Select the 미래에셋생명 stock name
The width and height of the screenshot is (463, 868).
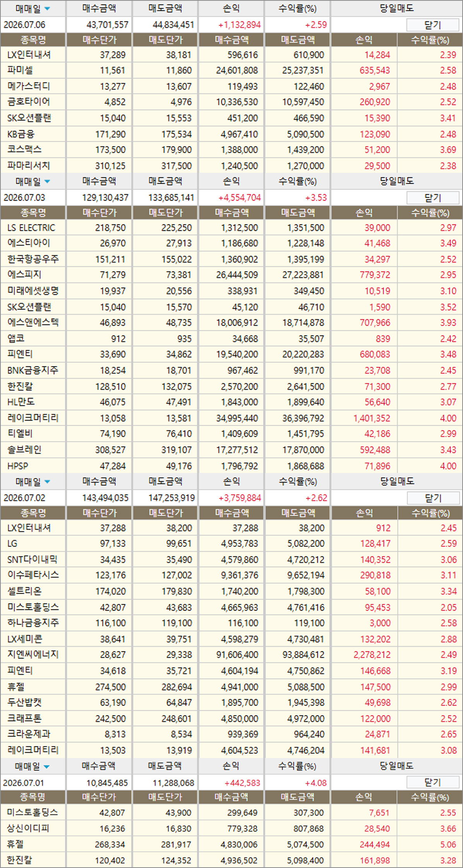click(x=33, y=291)
